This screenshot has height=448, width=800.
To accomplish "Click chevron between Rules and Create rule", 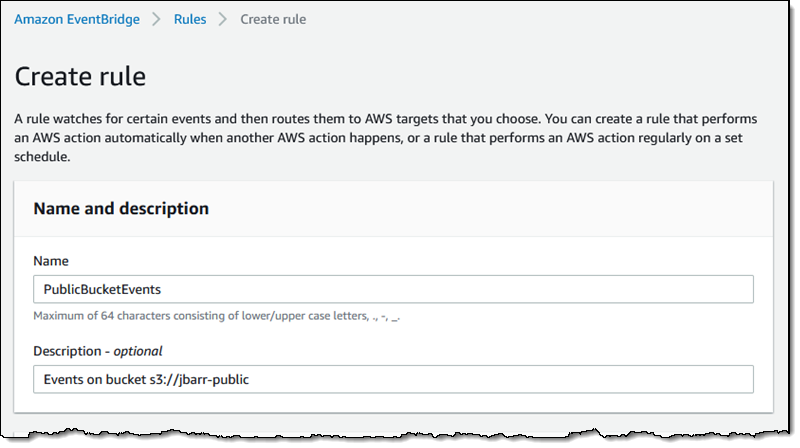I will click(x=224, y=19).
